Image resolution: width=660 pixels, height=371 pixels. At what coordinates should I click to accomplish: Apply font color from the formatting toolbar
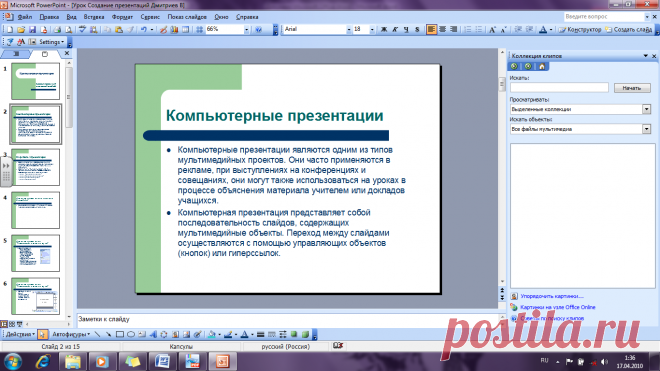(x=543, y=29)
